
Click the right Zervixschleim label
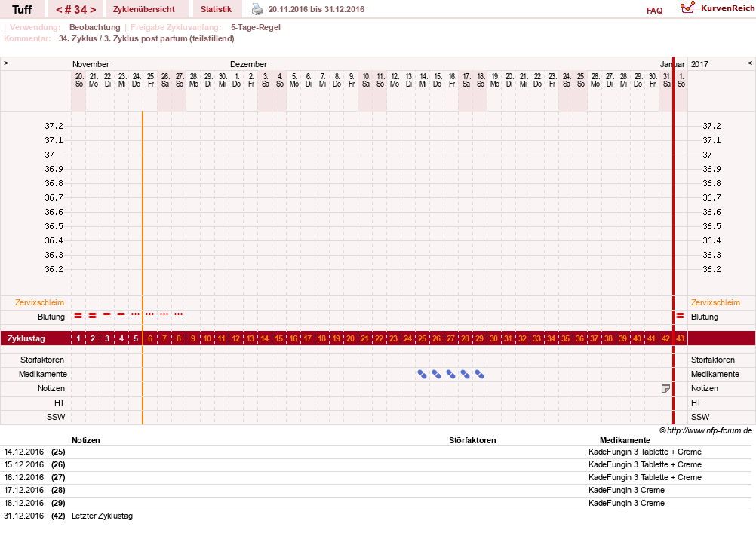(715, 302)
